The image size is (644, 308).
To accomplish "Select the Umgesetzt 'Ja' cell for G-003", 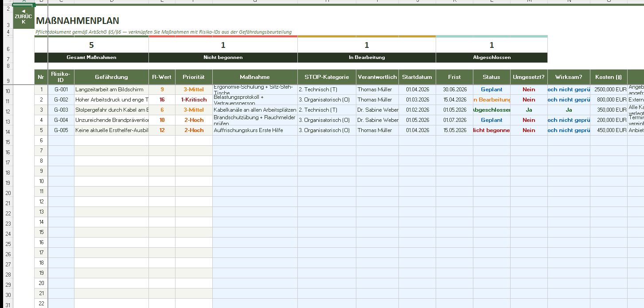I will point(529,110).
